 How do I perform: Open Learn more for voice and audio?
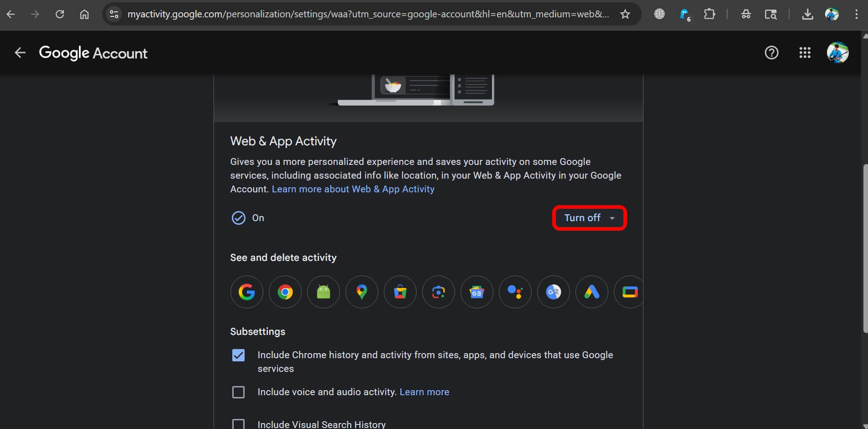424,392
